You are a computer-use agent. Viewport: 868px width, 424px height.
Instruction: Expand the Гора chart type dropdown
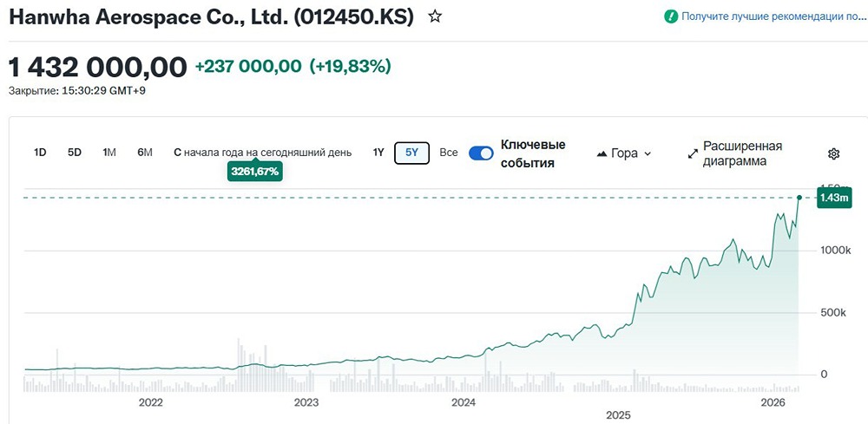(x=625, y=153)
